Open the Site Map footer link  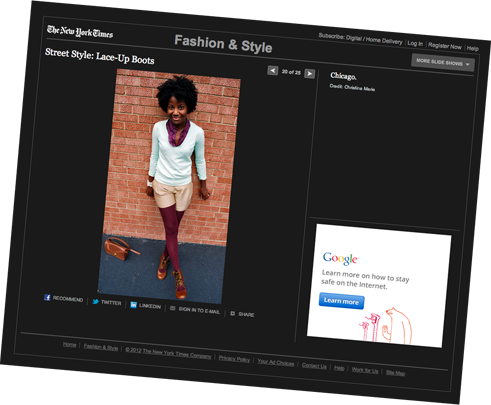395,373
